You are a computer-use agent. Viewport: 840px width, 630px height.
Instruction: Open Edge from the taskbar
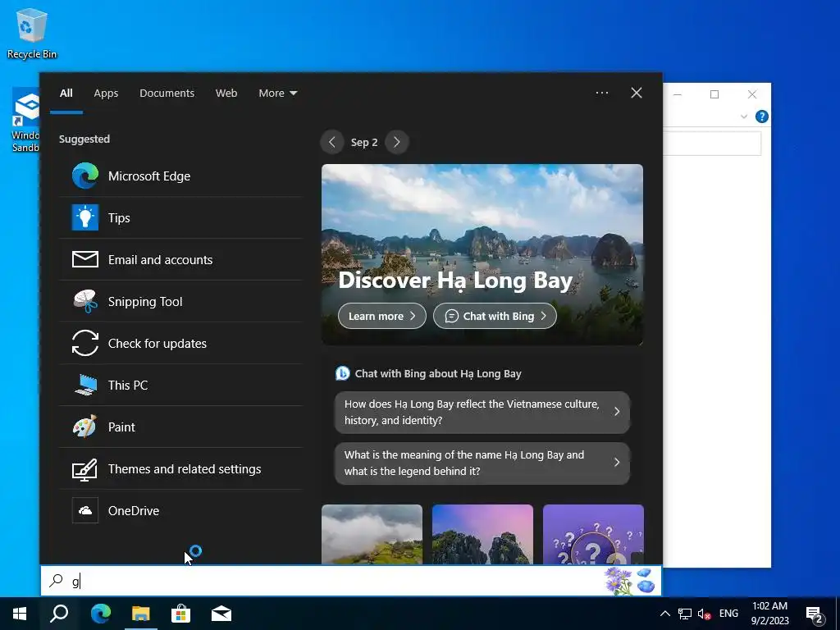click(x=100, y=614)
